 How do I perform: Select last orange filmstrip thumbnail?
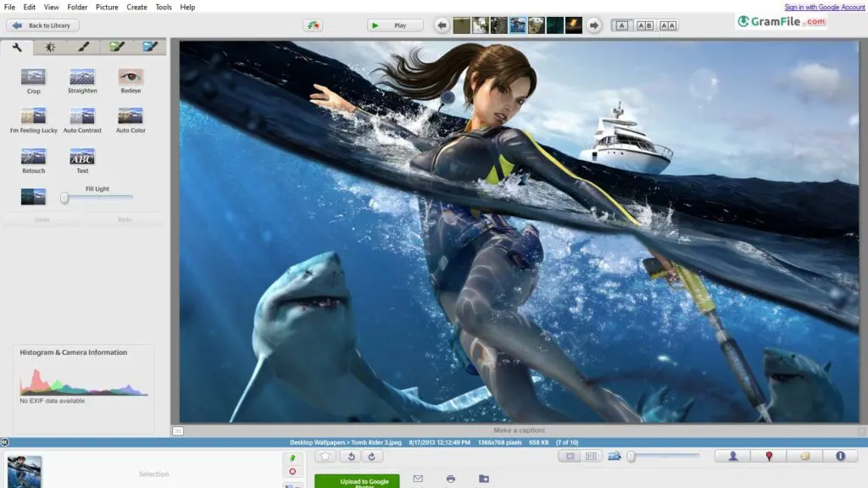(574, 25)
